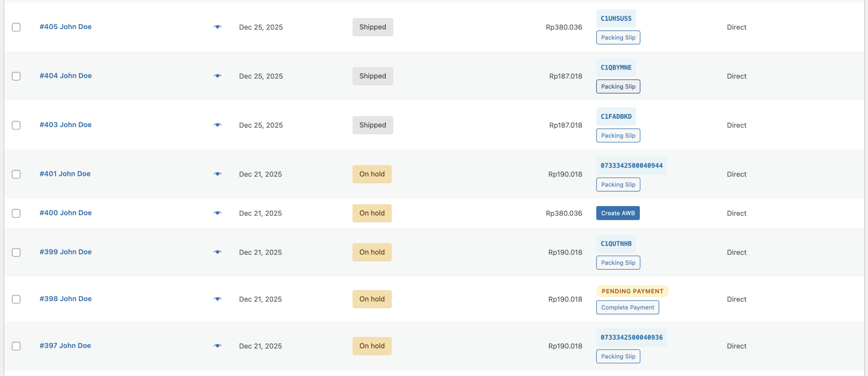Preview order #401 via eye icon
Viewport: 868px width, 376px height.
point(217,174)
